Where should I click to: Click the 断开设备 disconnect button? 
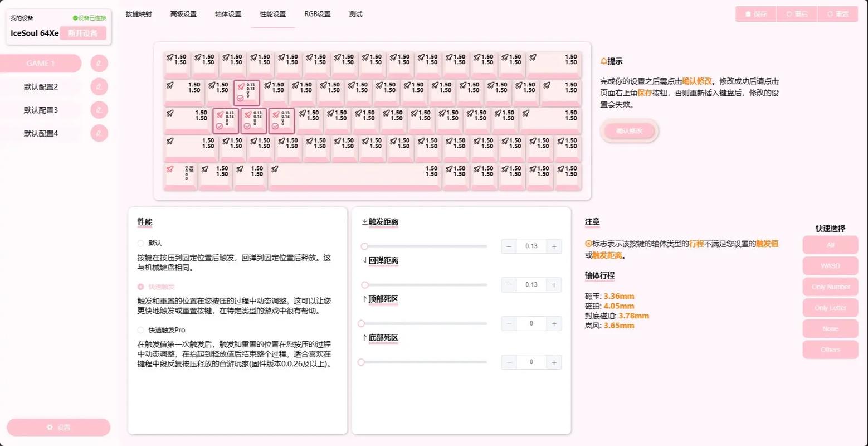tap(83, 33)
